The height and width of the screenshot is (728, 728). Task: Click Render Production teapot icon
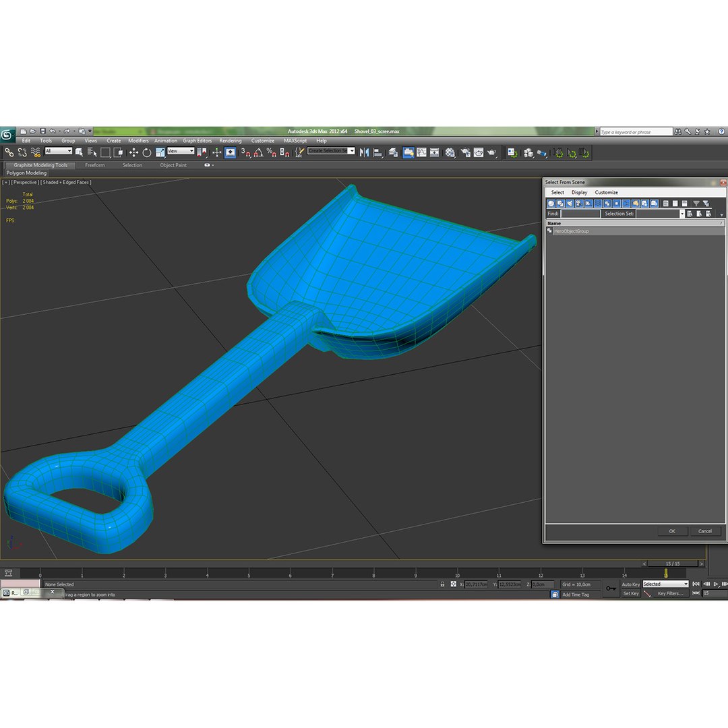click(491, 152)
